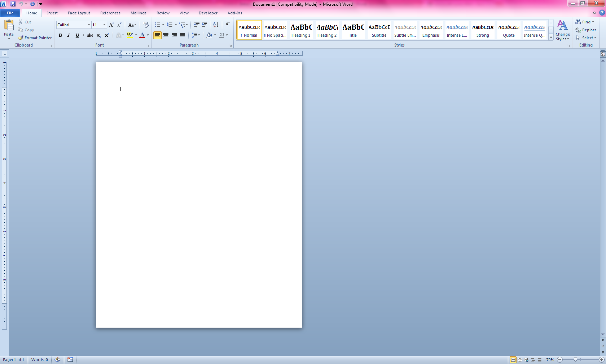Screen dimensions: 606x364
Task: Apply the Heading 1 style
Action: pyautogui.click(x=301, y=30)
